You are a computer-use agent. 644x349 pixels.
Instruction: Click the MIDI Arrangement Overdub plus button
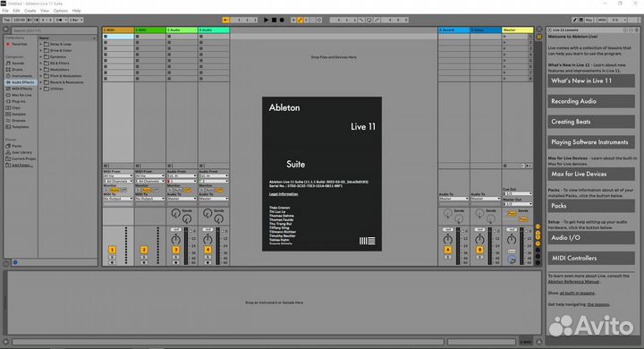coord(293,20)
